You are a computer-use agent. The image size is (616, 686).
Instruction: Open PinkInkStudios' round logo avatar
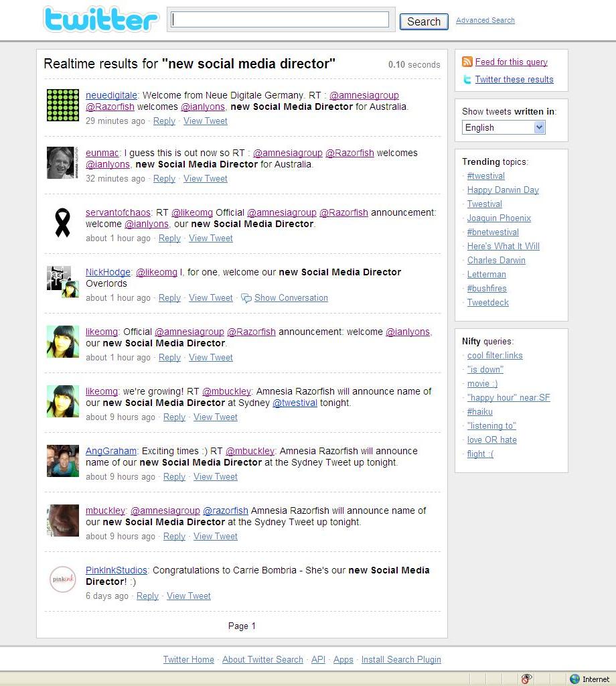[x=63, y=579]
